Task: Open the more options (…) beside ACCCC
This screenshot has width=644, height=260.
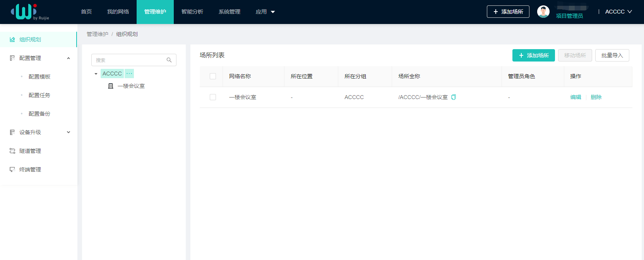Action: (x=129, y=74)
